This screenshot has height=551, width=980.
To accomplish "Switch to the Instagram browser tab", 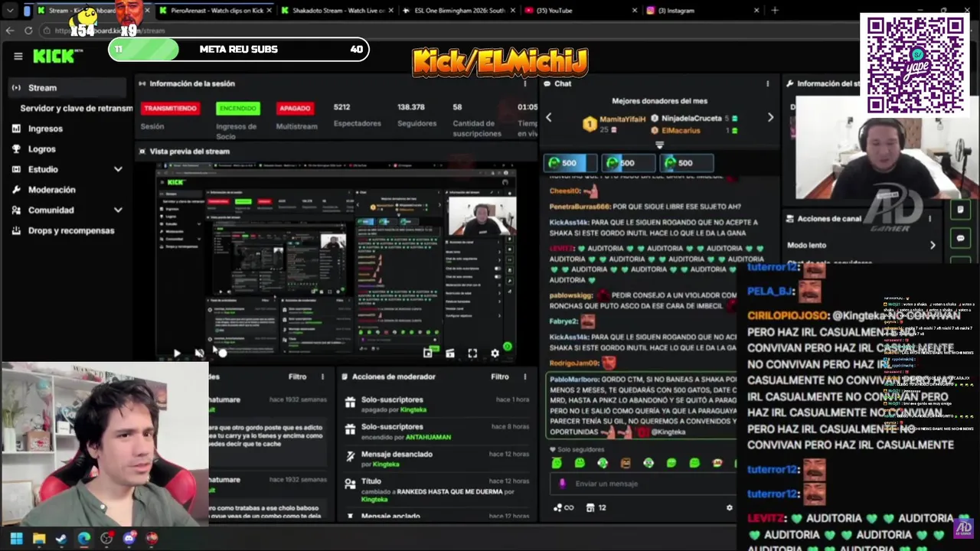I will pos(703,11).
